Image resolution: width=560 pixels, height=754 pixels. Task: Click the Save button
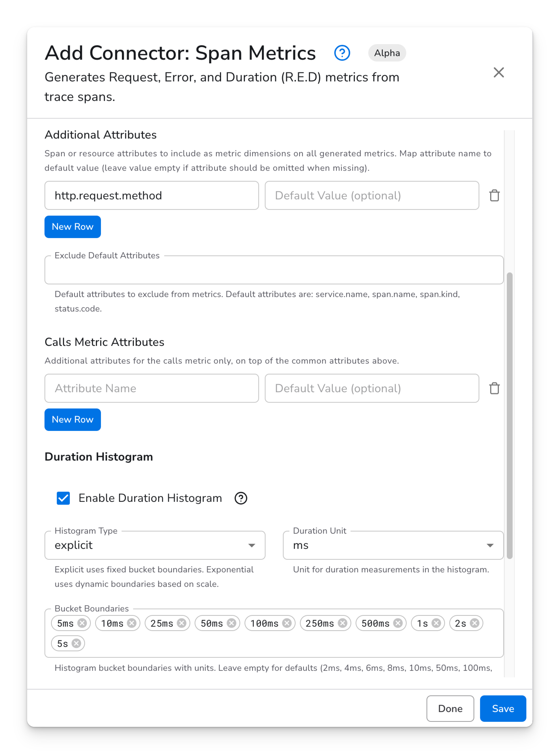click(x=503, y=709)
